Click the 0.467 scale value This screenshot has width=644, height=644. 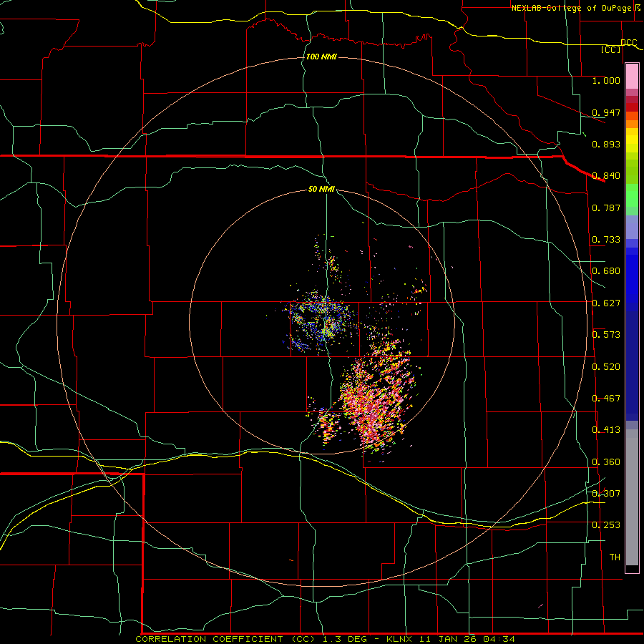click(606, 398)
